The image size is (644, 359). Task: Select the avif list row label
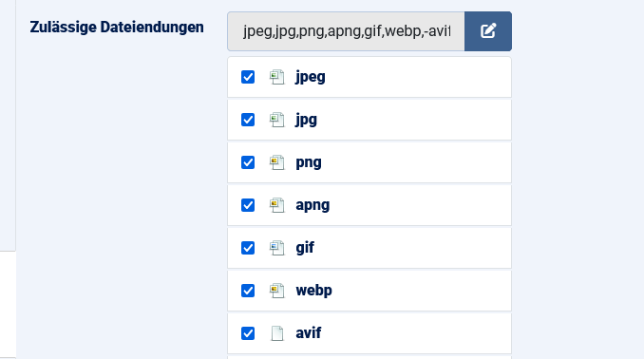(309, 333)
